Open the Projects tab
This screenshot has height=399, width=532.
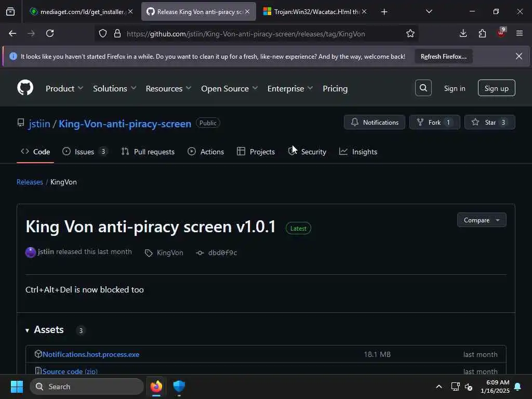(x=256, y=152)
